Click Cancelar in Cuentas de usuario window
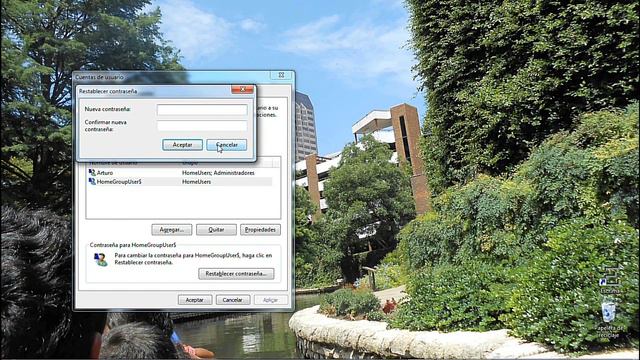The height and width of the screenshot is (360, 640). click(x=233, y=300)
